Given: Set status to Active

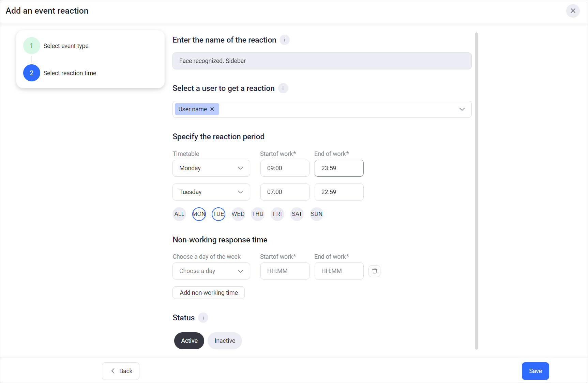Looking at the screenshot, I should (x=189, y=341).
